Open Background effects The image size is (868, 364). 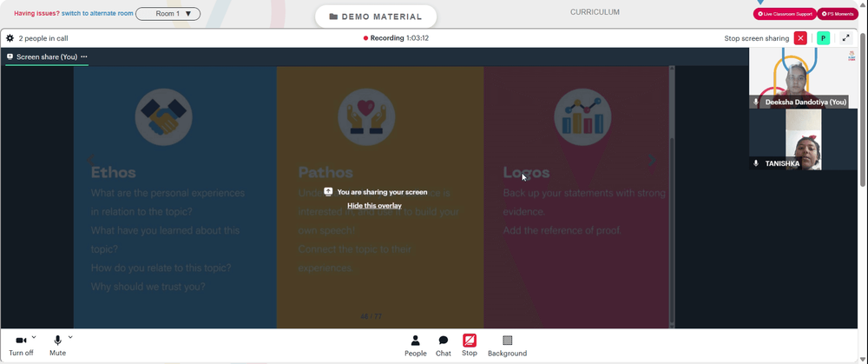click(x=507, y=346)
